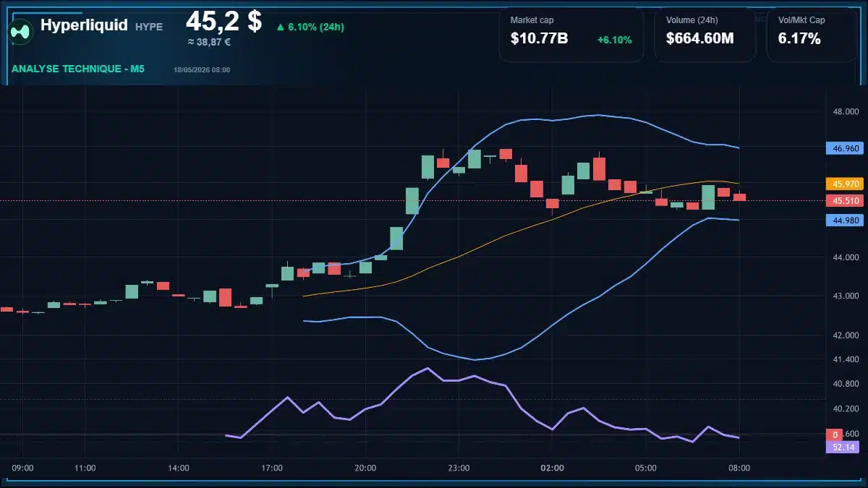Click the 09:00 time axis label
Image resolution: width=868 pixels, height=488 pixels.
(23, 468)
